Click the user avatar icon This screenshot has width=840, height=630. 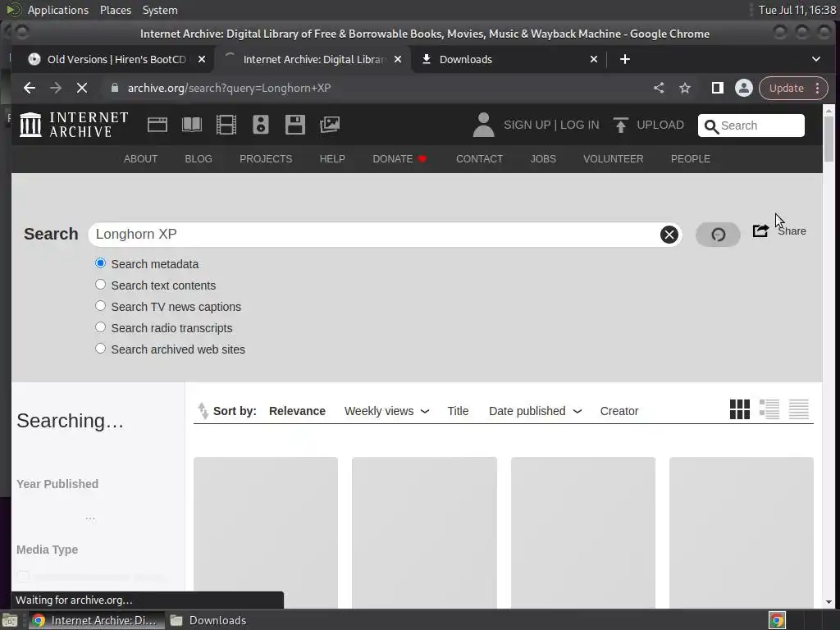tap(483, 125)
